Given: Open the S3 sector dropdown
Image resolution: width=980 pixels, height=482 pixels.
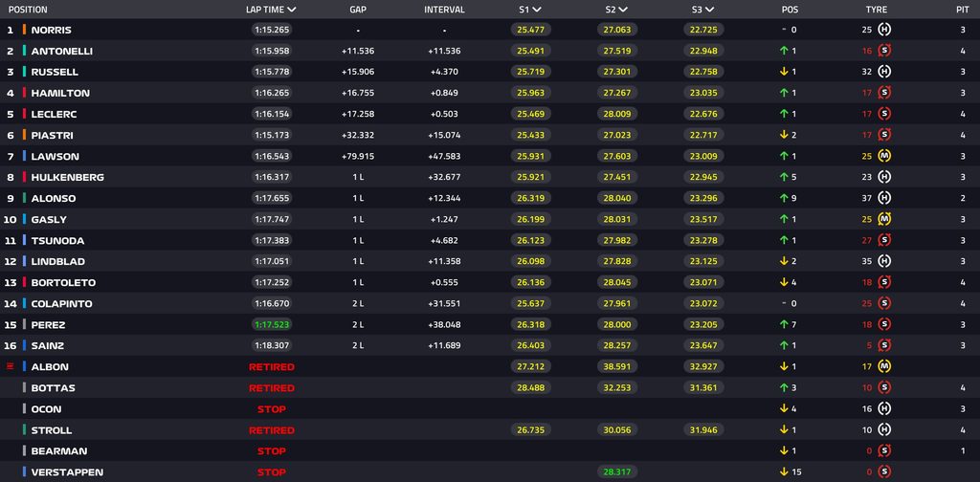Looking at the screenshot, I should [703, 10].
